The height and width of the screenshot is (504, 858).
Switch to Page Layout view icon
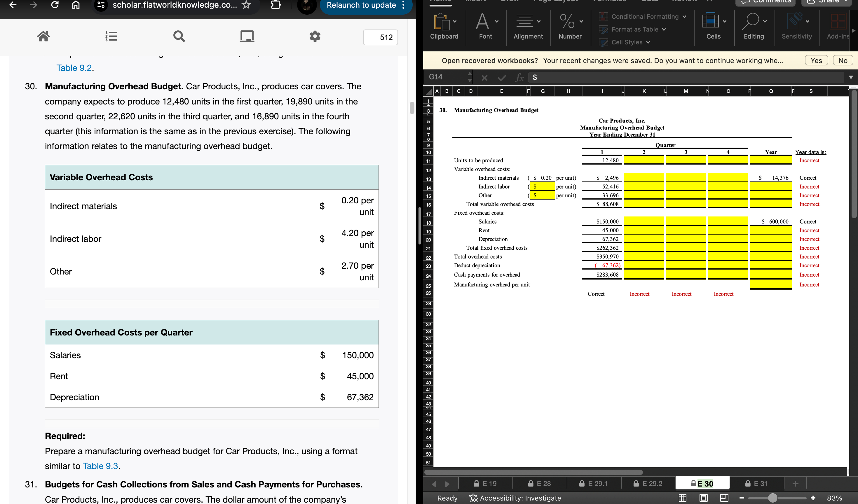[x=703, y=498]
